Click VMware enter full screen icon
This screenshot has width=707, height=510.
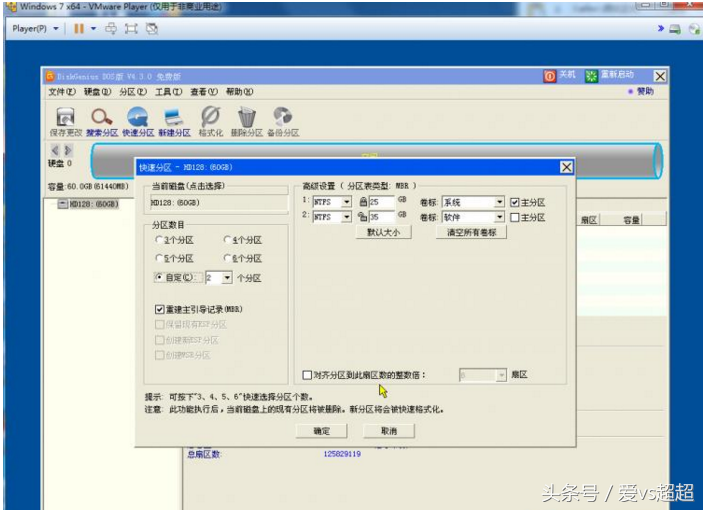tap(131, 29)
